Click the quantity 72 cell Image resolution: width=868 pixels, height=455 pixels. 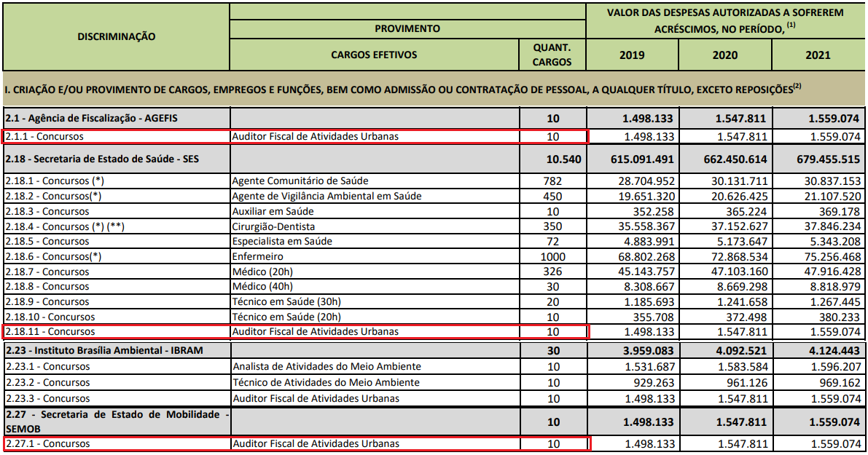[x=552, y=242]
